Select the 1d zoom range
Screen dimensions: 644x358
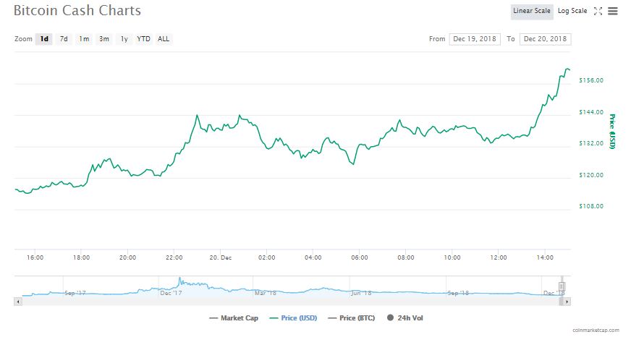44,39
